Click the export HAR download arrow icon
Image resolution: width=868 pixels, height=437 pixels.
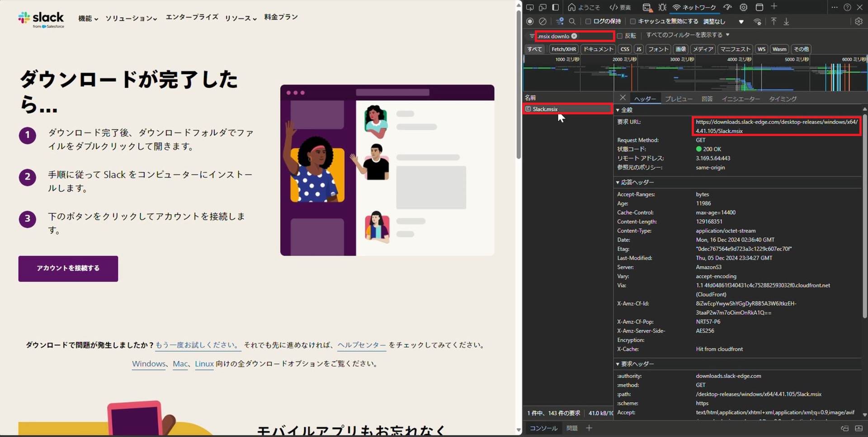click(786, 21)
